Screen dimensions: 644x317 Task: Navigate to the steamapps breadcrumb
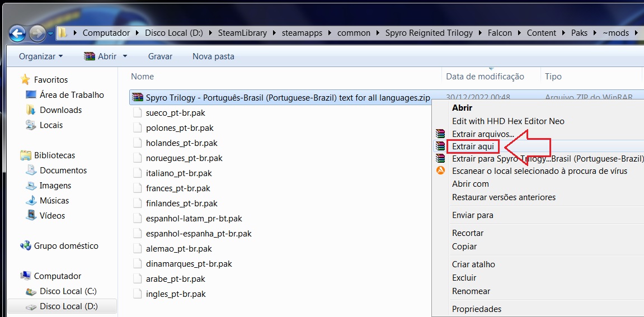(302, 33)
